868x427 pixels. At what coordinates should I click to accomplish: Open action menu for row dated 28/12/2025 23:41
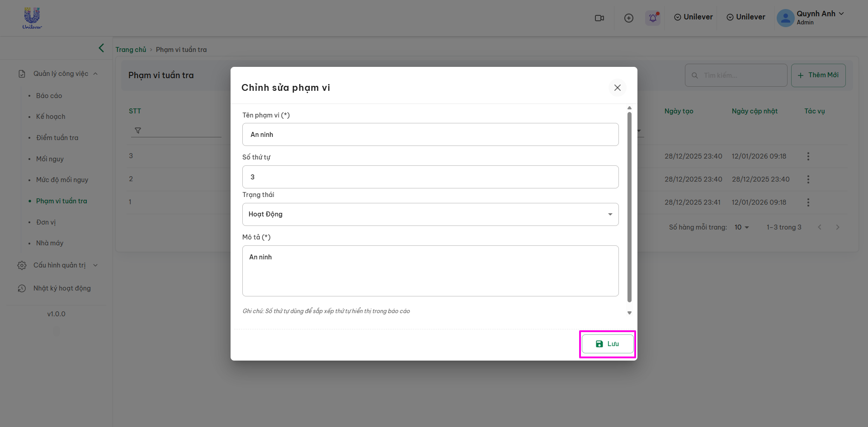(808, 202)
